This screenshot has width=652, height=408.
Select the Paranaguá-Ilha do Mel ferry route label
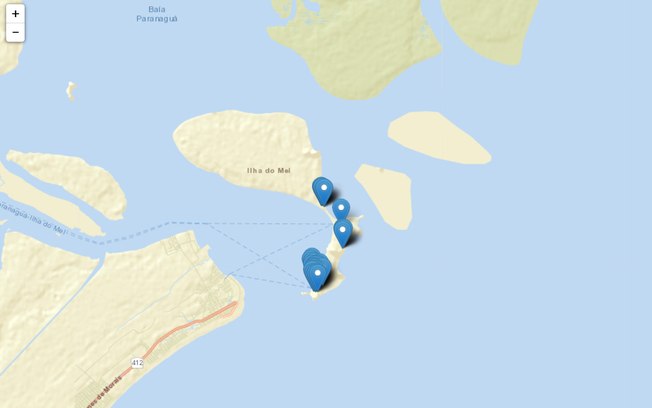(33, 217)
